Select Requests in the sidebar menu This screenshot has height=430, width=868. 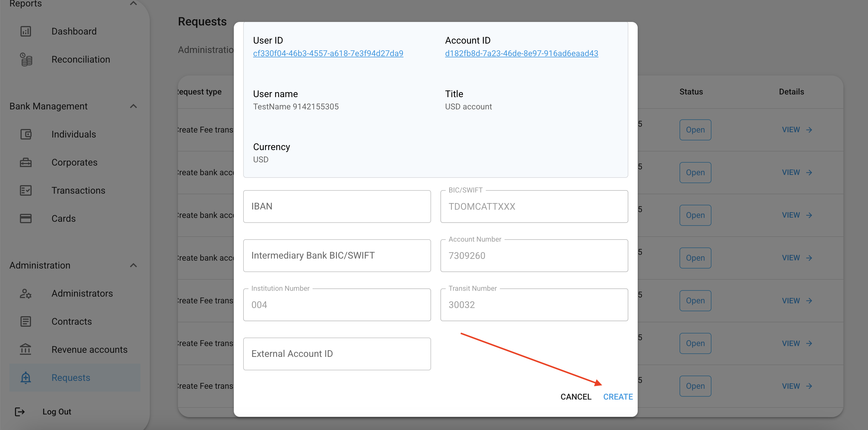[71, 377]
